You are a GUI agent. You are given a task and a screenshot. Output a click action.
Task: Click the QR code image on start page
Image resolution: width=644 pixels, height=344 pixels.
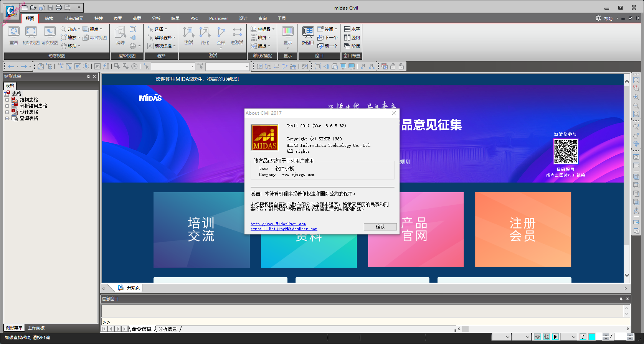point(566,151)
